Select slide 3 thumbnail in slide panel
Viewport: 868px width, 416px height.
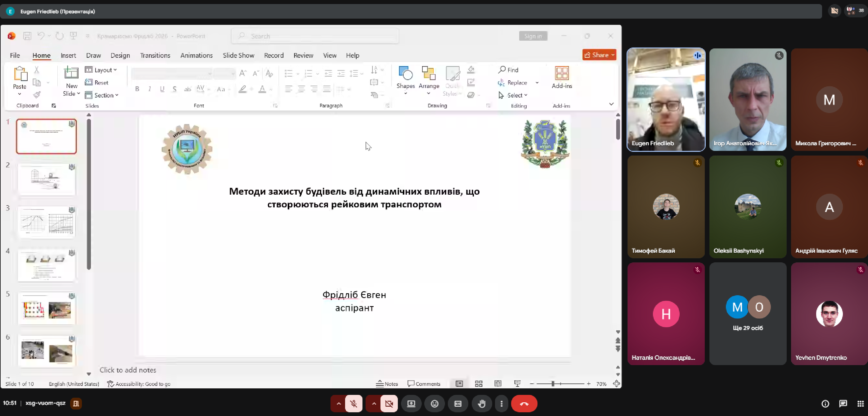(x=47, y=223)
